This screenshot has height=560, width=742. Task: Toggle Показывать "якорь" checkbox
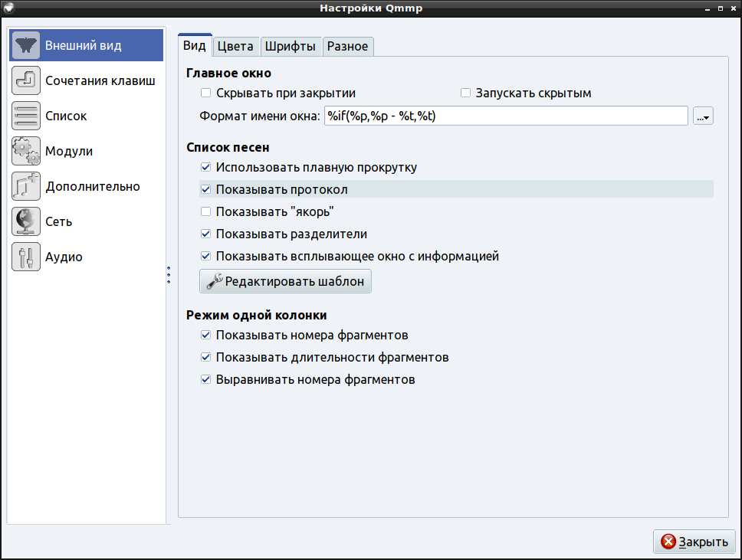(205, 211)
